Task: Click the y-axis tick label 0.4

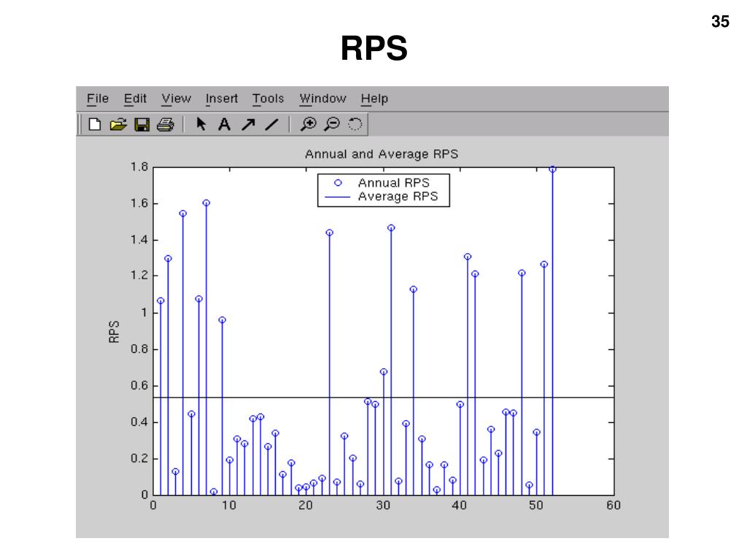Action: (139, 422)
